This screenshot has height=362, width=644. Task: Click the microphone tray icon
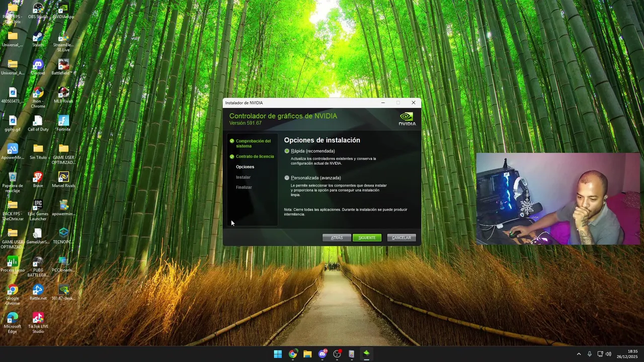590,354
